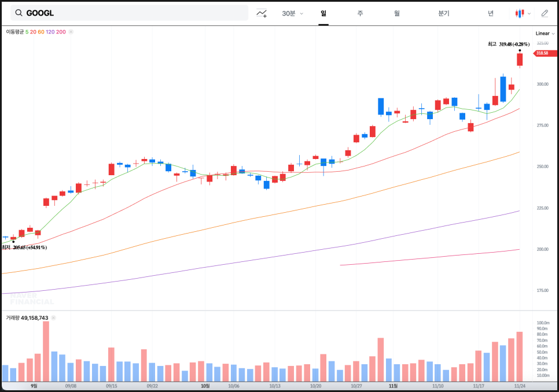Expand chart type dropdown arrow
The height and width of the screenshot is (392, 559).
(529, 13)
